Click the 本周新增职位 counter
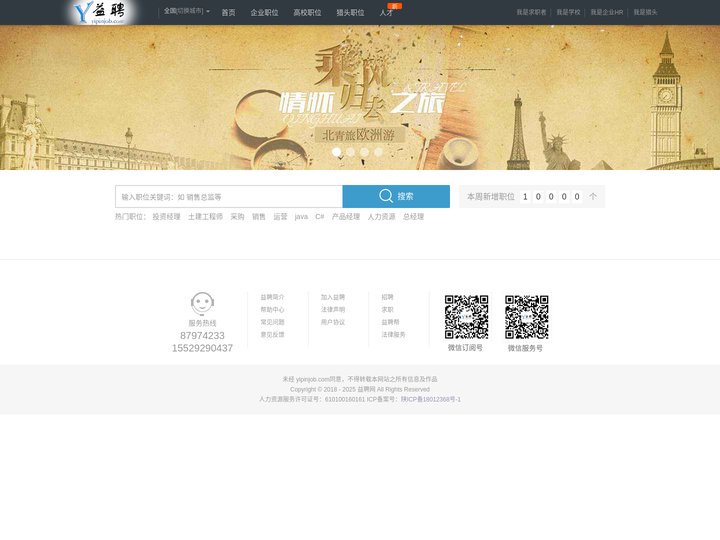This screenshot has height=540, width=720. pos(532,197)
